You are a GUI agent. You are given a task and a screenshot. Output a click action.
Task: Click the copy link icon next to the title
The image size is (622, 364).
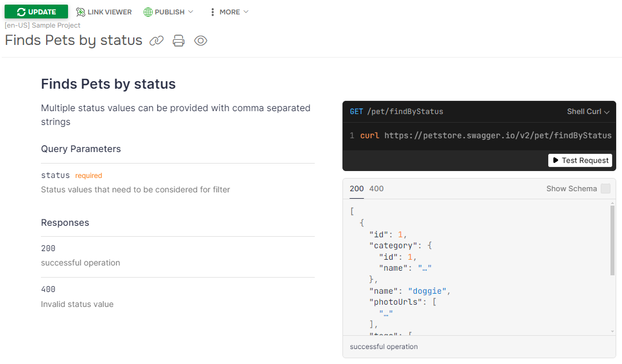point(156,40)
